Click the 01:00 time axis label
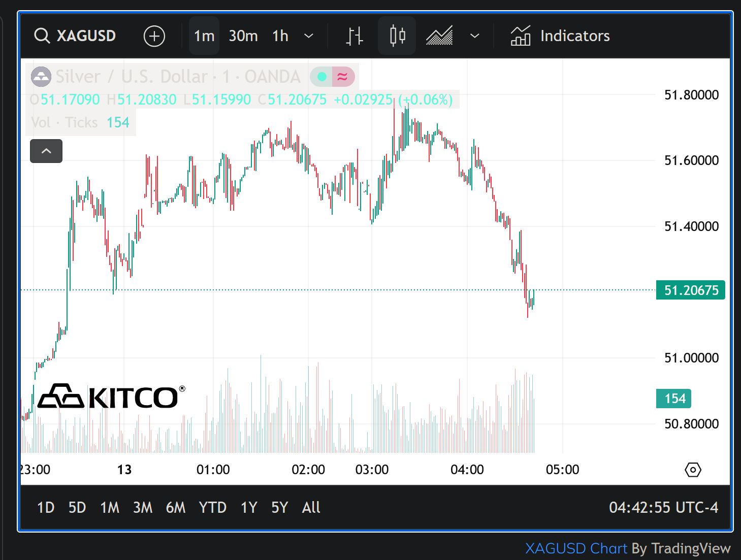This screenshot has width=741, height=560. tap(213, 470)
